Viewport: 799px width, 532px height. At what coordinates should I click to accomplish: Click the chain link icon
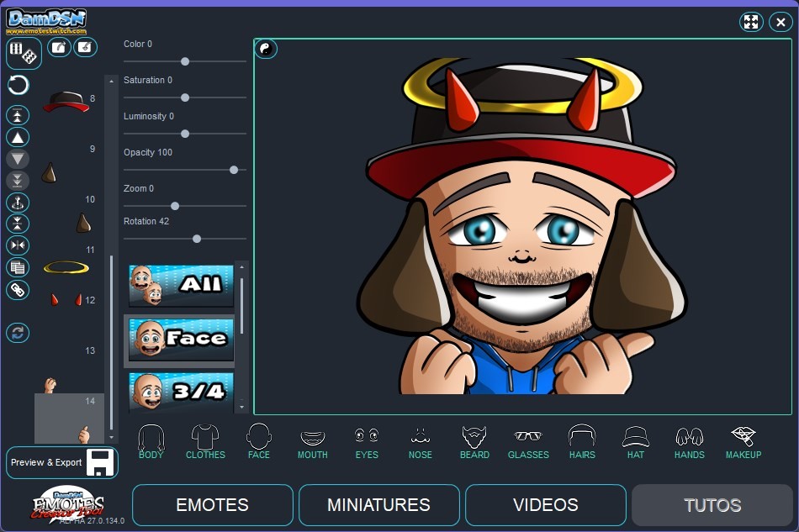coord(18,290)
